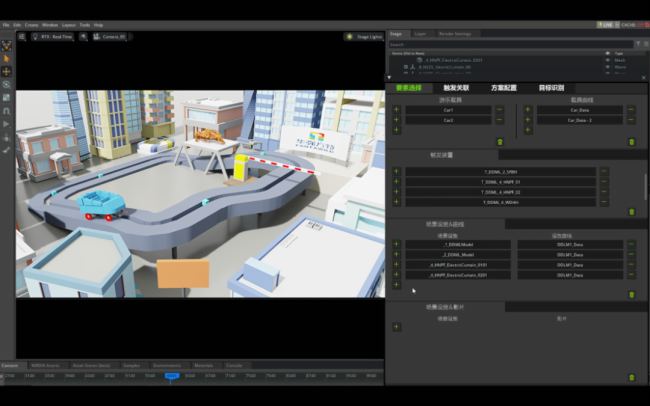Click the plus icon beside Car1
This screenshot has width=650, height=406.
[396, 109]
